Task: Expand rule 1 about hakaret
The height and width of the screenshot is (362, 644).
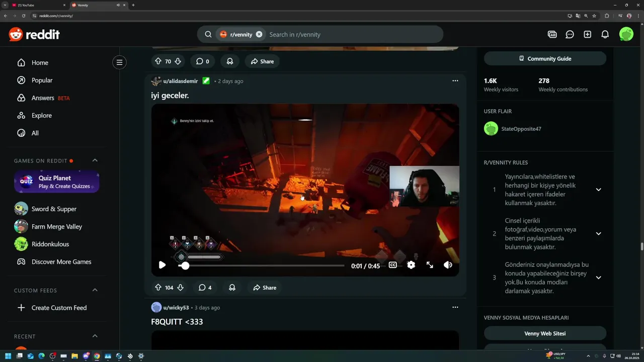Action: click(598, 190)
